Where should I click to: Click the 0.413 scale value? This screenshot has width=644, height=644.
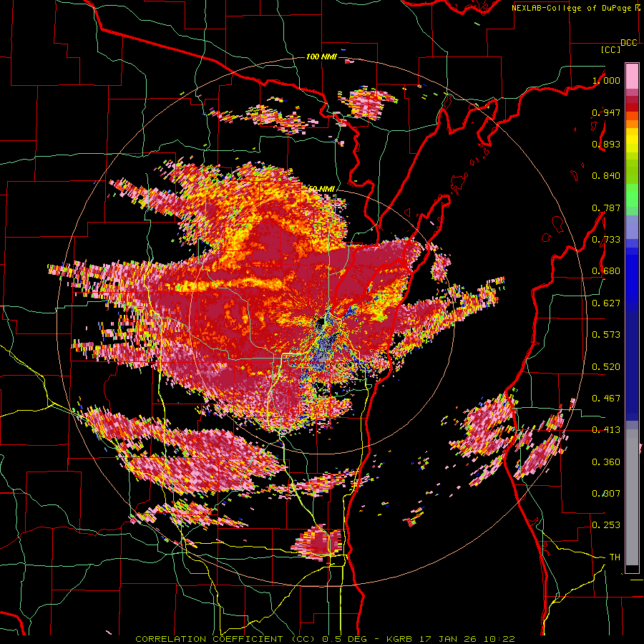click(606, 430)
